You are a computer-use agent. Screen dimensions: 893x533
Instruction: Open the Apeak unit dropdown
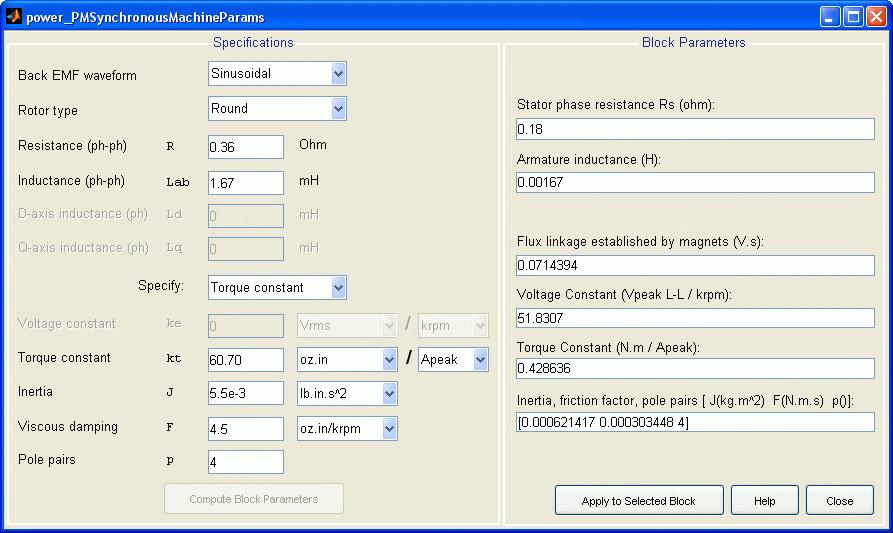tap(453, 360)
